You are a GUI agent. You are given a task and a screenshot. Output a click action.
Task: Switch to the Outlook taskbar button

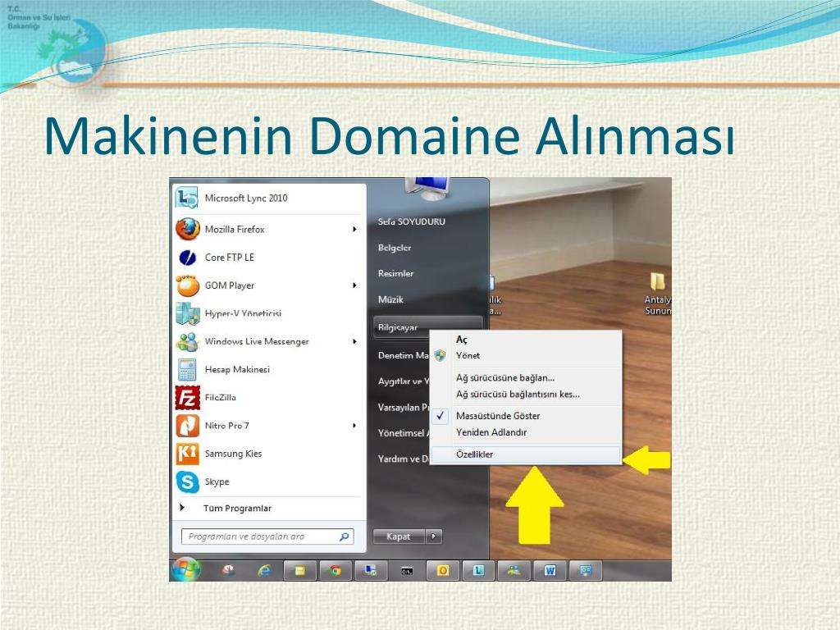(442, 571)
